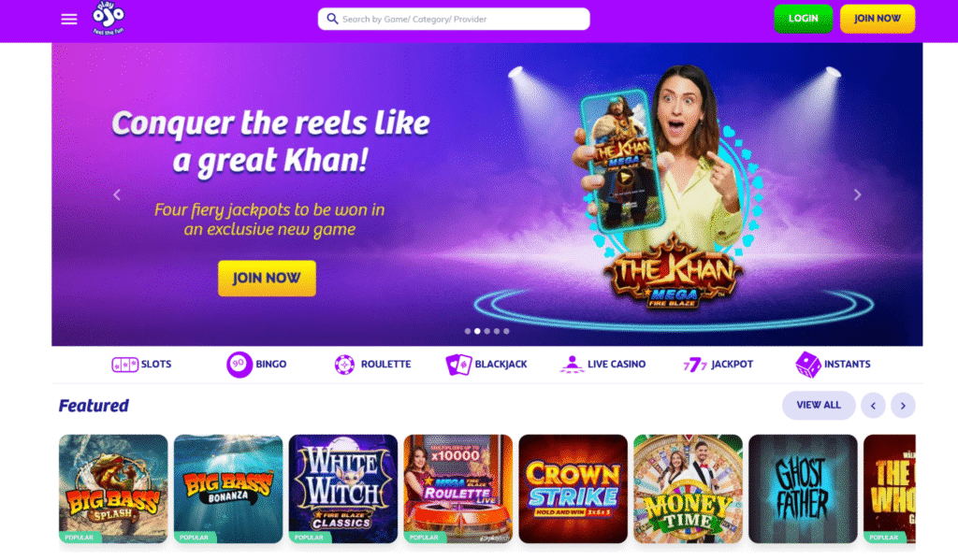This screenshot has height=560, width=958.
Task: Advance Featured games with right chevron
Action: coord(903,406)
